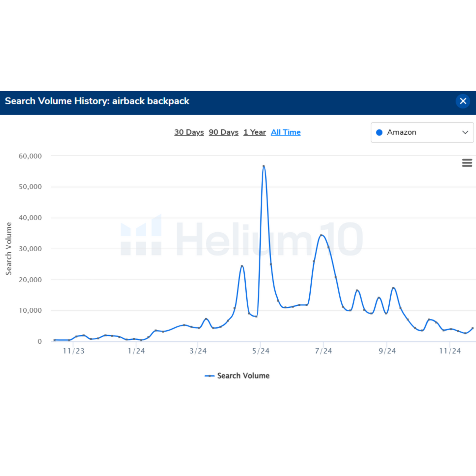This screenshot has height=476, width=476.
Task: Click the 7/24 peak data point
Action: tap(321, 235)
